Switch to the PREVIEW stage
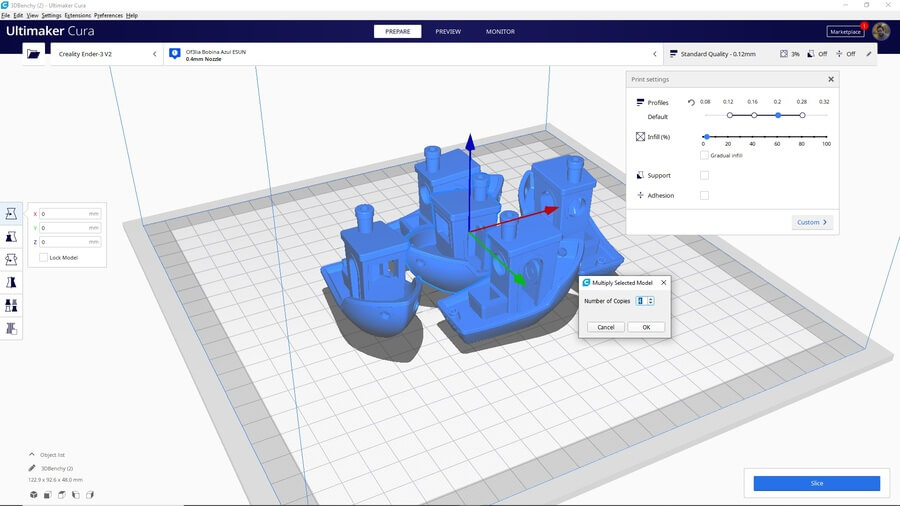Screen dimensions: 900x506 pyautogui.click(x=448, y=32)
